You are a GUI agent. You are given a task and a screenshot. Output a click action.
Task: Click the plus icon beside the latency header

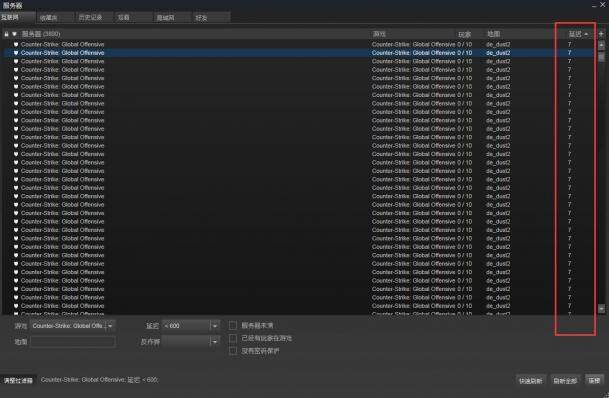click(x=601, y=34)
